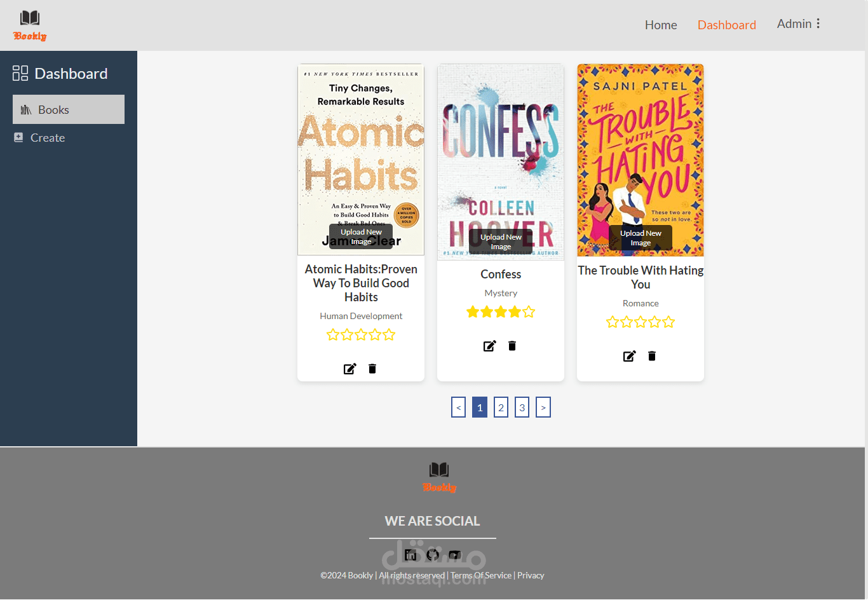Upload new image for Confess
Screen dimensions: 868x600
pos(501,242)
